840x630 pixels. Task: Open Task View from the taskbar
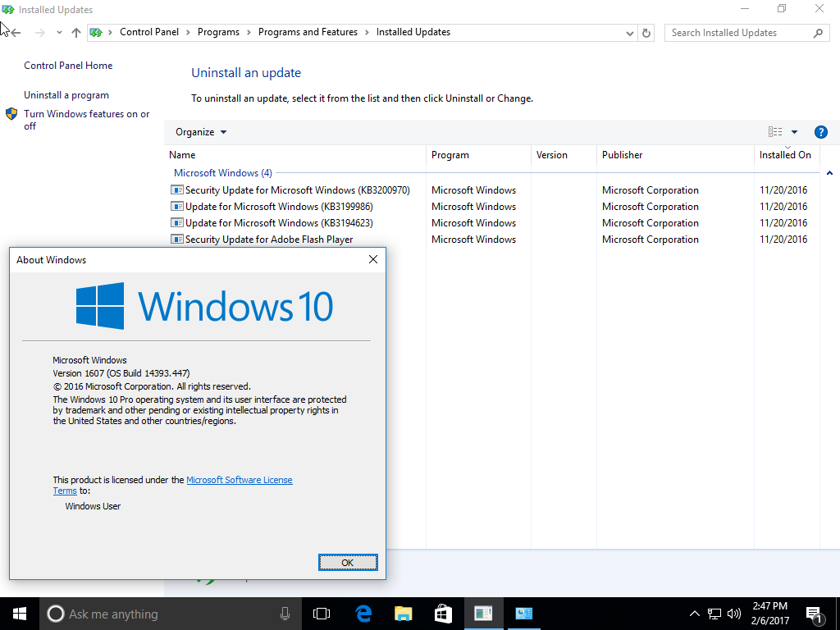click(322, 614)
